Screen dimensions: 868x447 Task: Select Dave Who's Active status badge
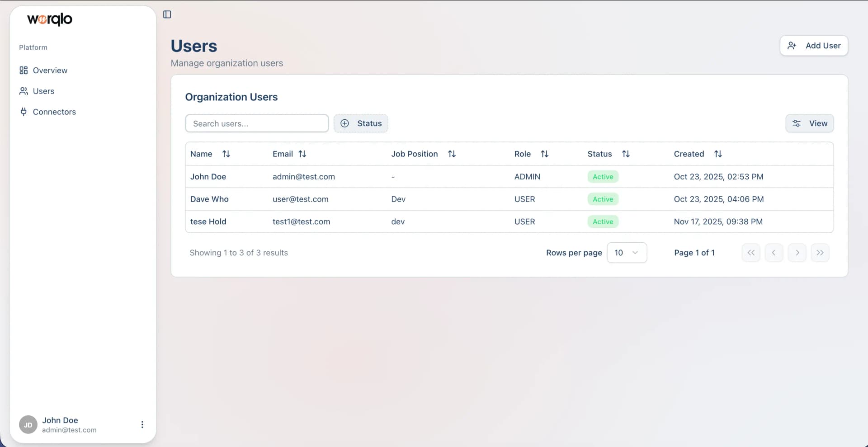pyautogui.click(x=603, y=199)
